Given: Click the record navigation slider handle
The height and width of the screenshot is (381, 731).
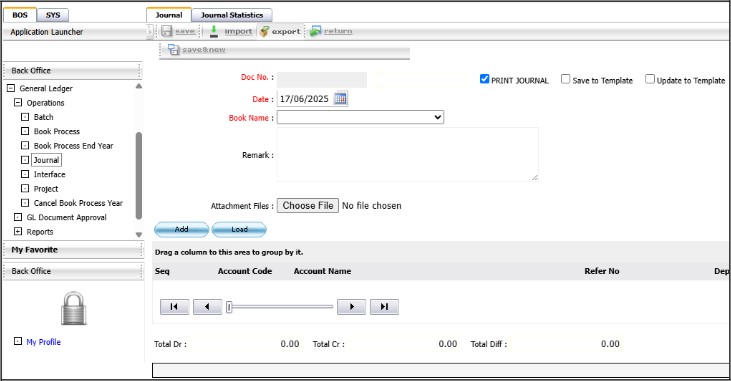Looking at the screenshot, I should (229, 307).
